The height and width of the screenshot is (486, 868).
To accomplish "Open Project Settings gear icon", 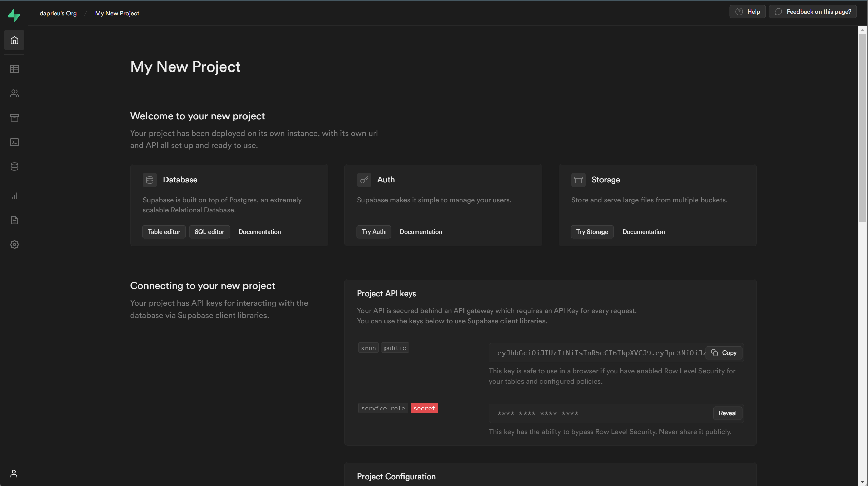I will pyautogui.click(x=14, y=245).
